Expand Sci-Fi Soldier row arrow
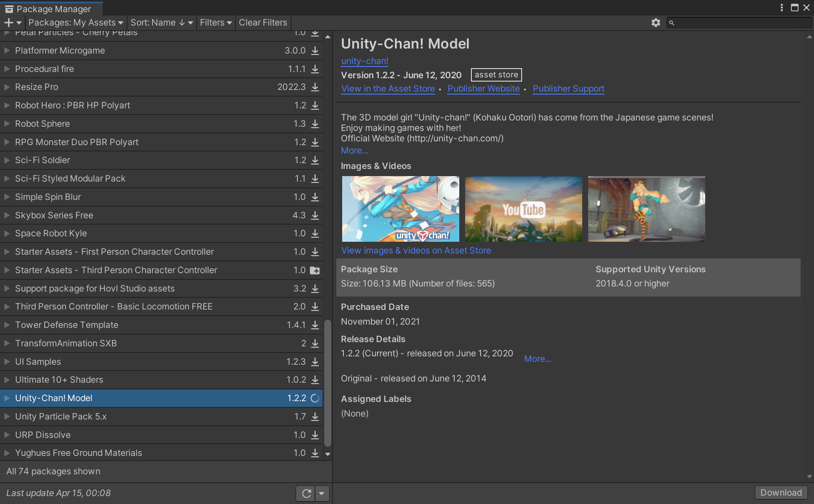 tap(7, 160)
